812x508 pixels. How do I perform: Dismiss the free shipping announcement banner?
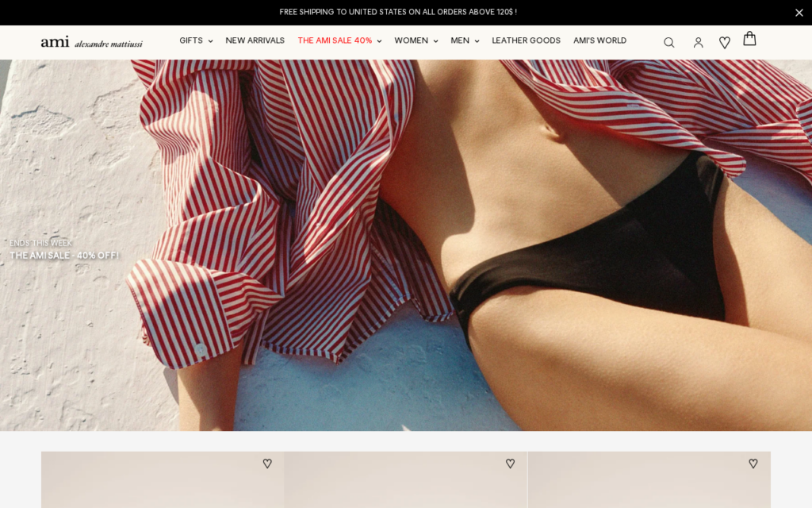(799, 13)
